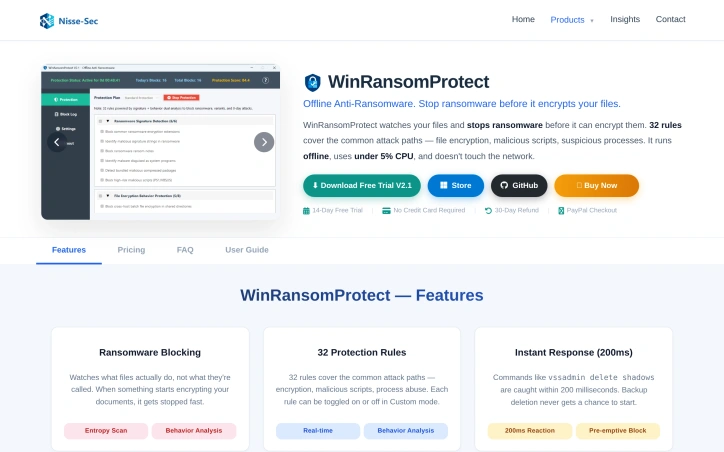Toggle Block ransomware ransom notes checkbox
Viewport: 724px width, 452px height.
(x=102, y=151)
